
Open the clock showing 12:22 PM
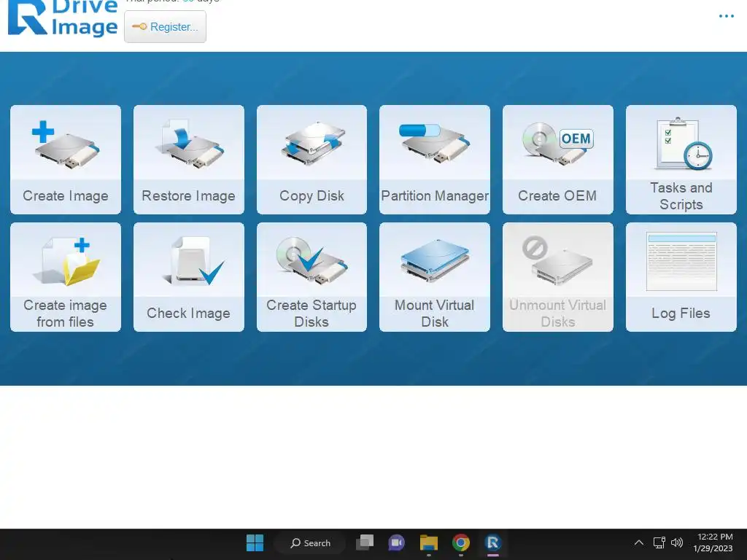click(713, 542)
